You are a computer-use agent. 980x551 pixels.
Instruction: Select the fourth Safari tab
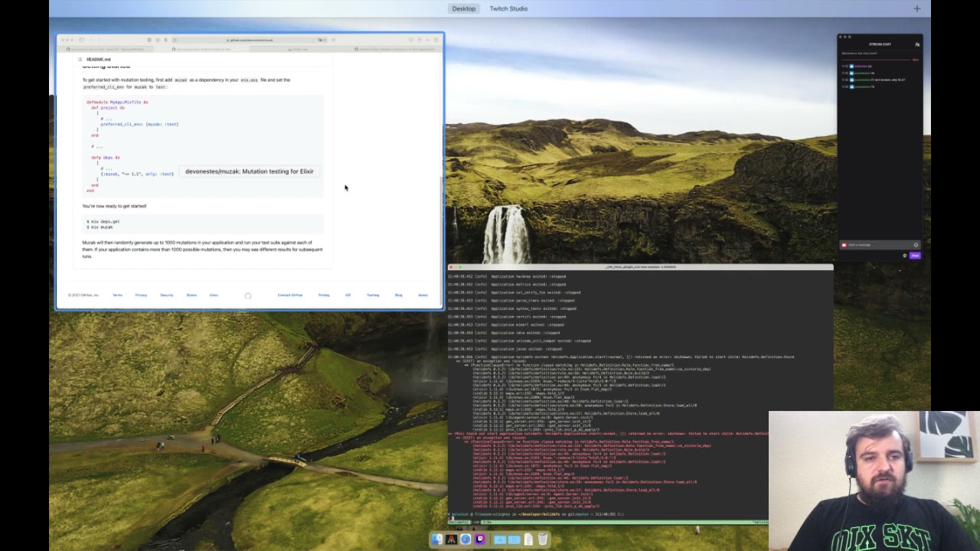coord(394,49)
